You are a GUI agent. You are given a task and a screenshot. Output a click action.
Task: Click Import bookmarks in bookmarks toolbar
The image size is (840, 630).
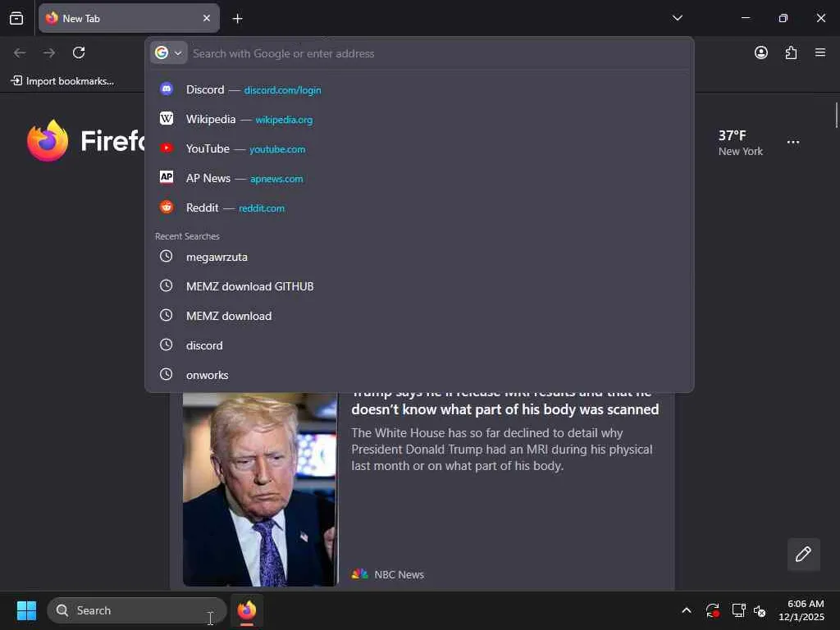62,81
